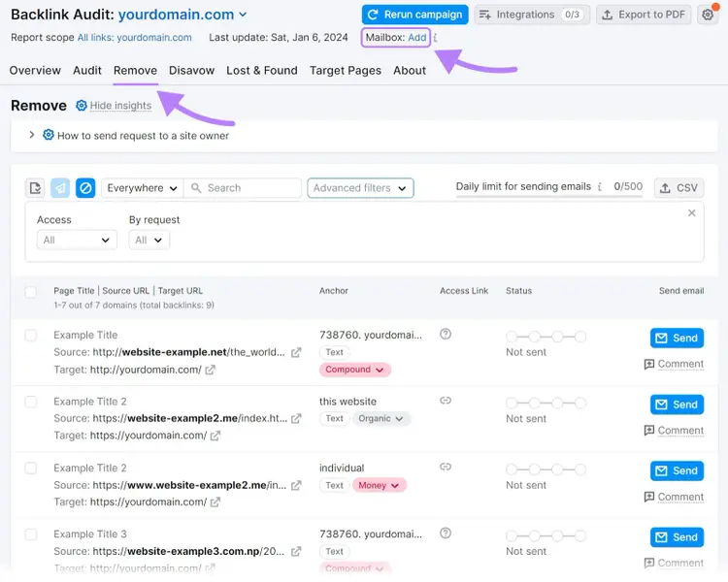Open external target link for Example Title

211,370
